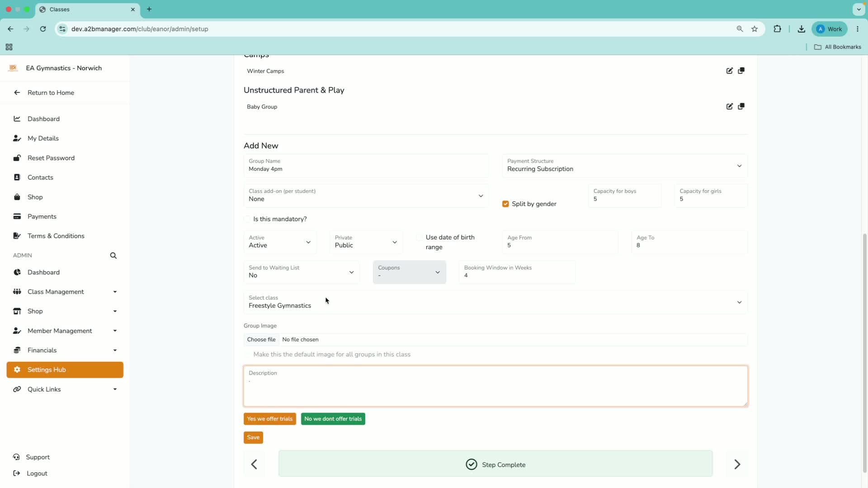Screen dimensions: 868x488
Task: Click Choose file for Group Image
Action: point(261,340)
